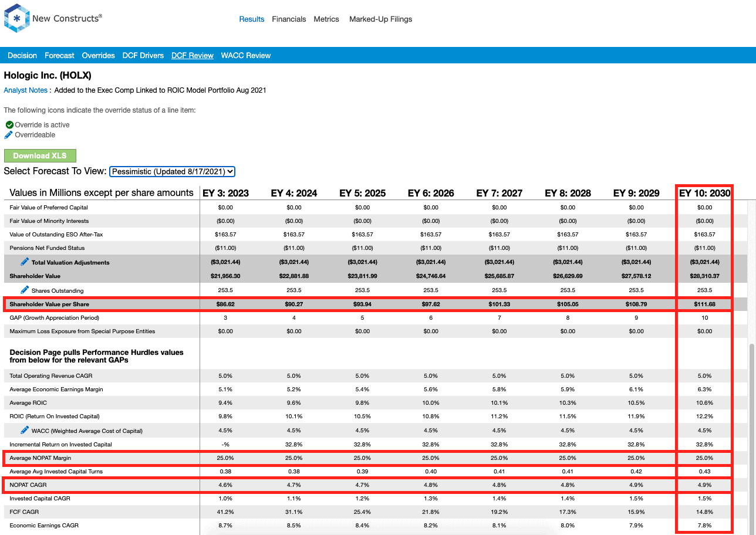Click pencil icon beside Total Valuation Adjustments
This screenshot has width=756, height=535.
[x=25, y=262]
